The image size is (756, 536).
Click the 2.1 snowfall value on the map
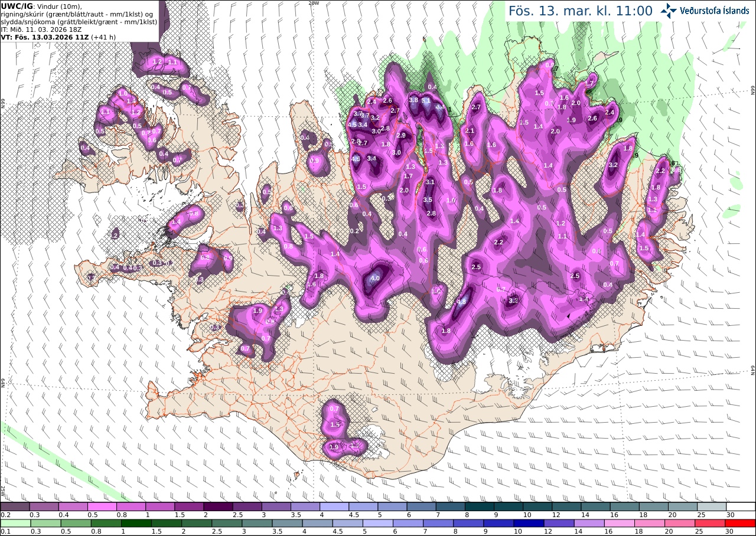pyautogui.click(x=470, y=130)
